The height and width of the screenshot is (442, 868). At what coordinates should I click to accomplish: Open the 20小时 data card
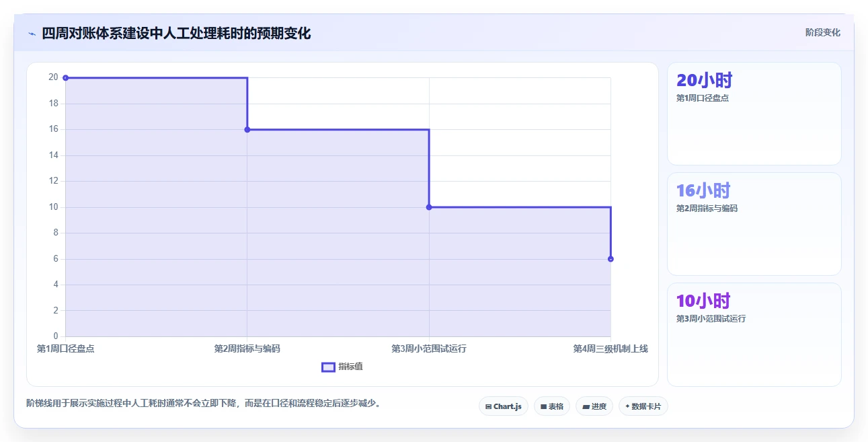(754, 114)
